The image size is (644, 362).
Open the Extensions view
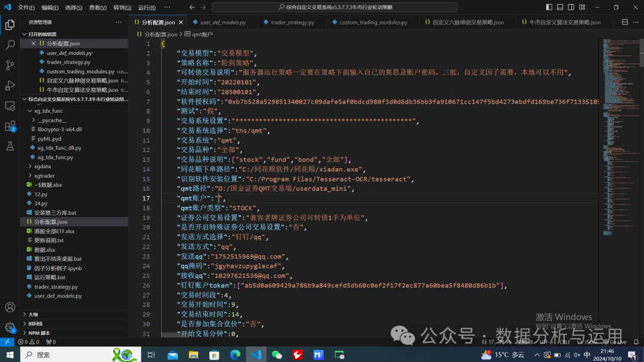coord(10,126)
